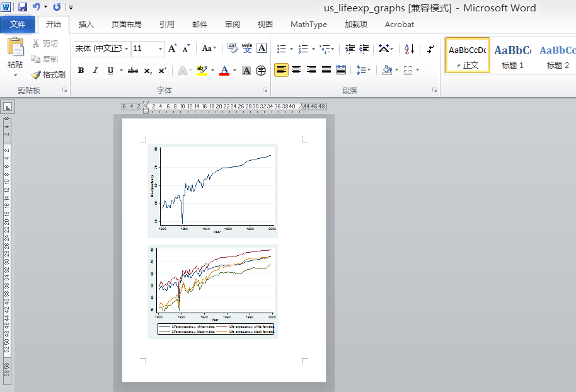Click the strikethrough abc icon
The width and height of the screenshot is (576, 392).
coord(132,71)
